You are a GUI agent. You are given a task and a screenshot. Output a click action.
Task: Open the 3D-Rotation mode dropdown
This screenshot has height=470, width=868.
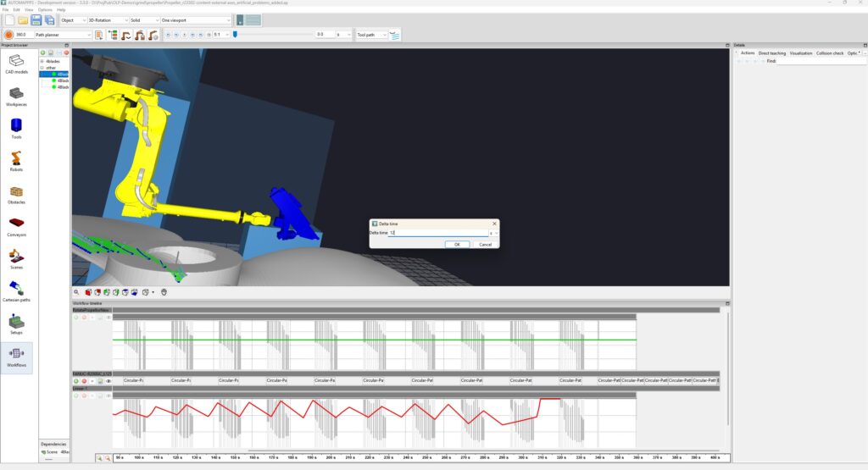(108, 20)
